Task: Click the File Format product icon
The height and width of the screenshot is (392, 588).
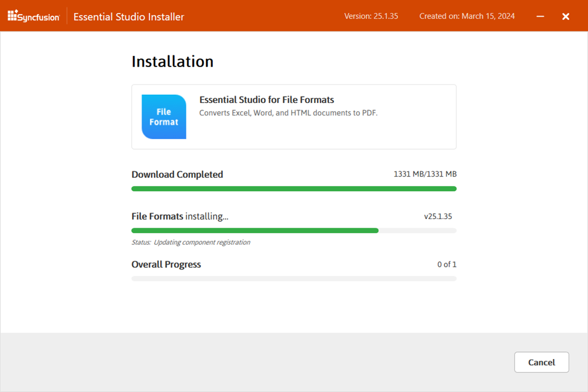Action: [x=164, y=117]
